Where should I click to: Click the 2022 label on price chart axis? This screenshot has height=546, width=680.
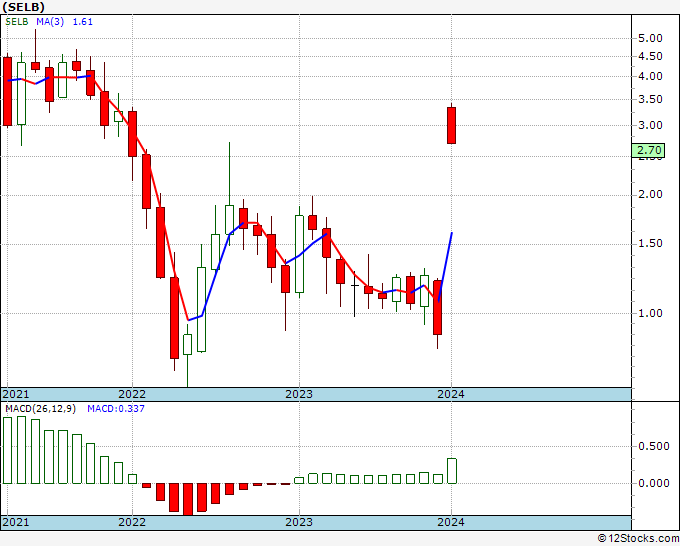pyautogui.click(x=132, y=394)
